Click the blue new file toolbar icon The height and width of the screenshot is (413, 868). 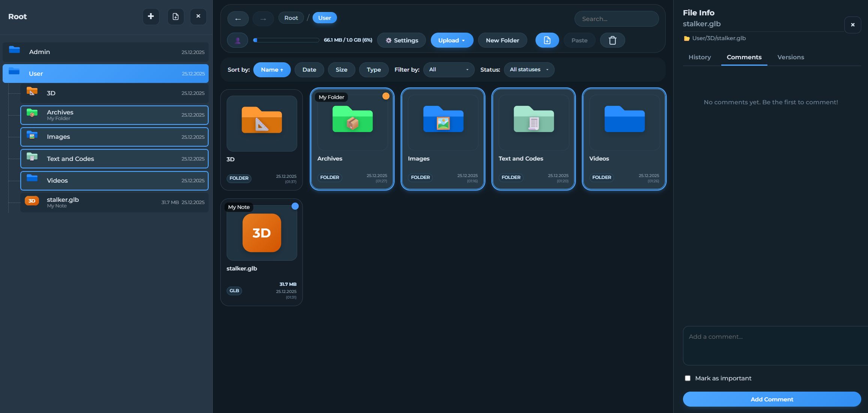click(547, 40)
